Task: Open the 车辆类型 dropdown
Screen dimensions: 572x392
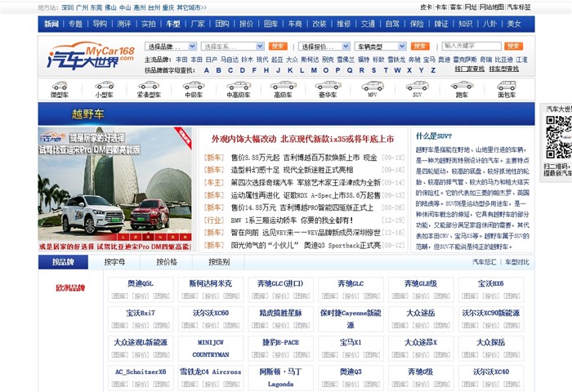Action: pyautogui.click(x=381, y=47)
